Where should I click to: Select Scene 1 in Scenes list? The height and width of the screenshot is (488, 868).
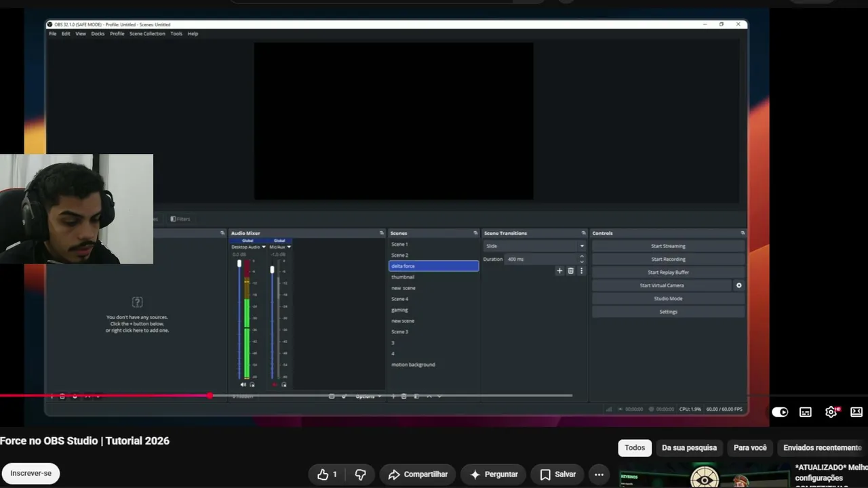click(x=433, y=244)
